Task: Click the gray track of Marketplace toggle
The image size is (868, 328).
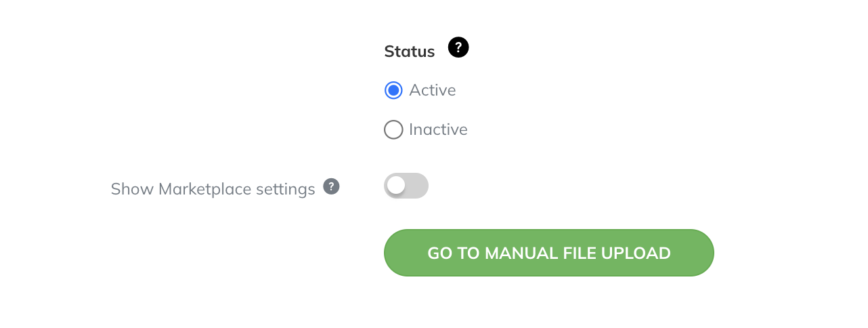Action: [417, 186]
